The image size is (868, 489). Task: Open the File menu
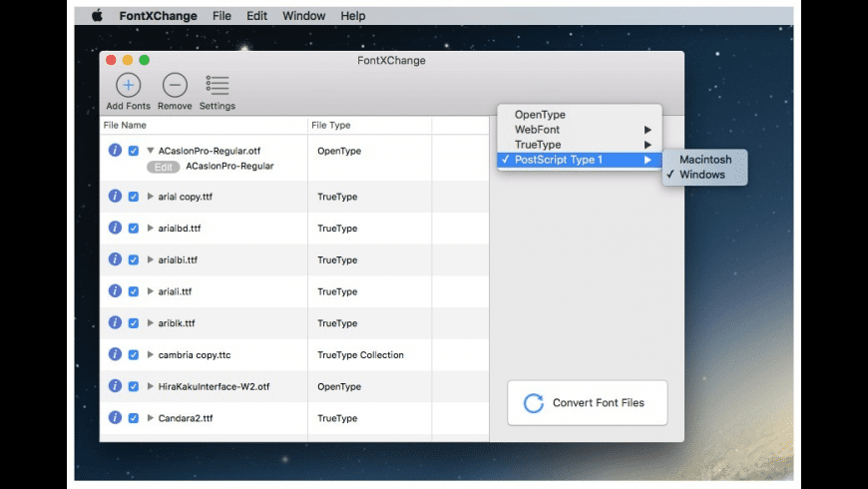221,16
